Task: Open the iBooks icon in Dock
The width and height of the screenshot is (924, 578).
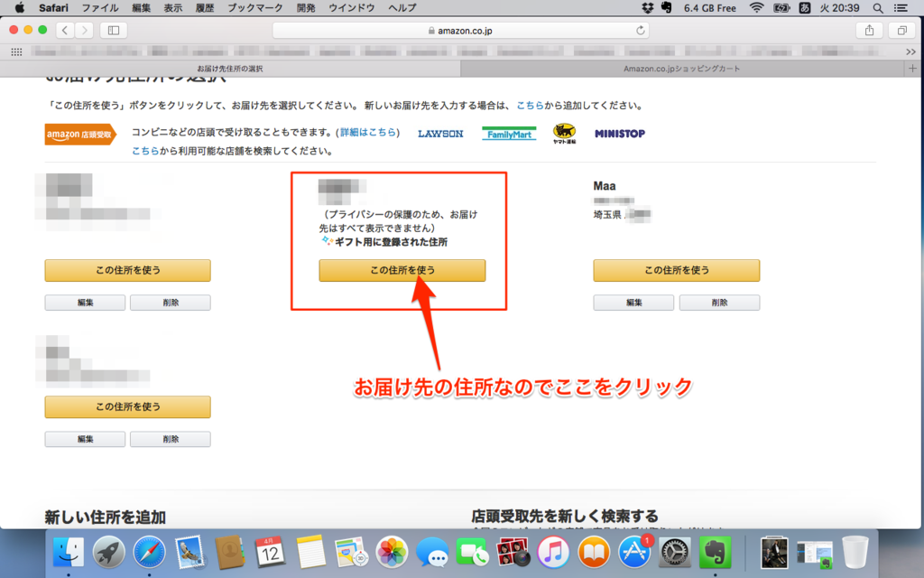Action: 594,553
